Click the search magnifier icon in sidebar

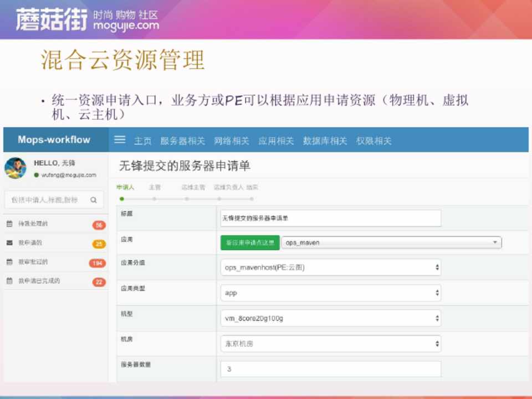pos(94,200)
